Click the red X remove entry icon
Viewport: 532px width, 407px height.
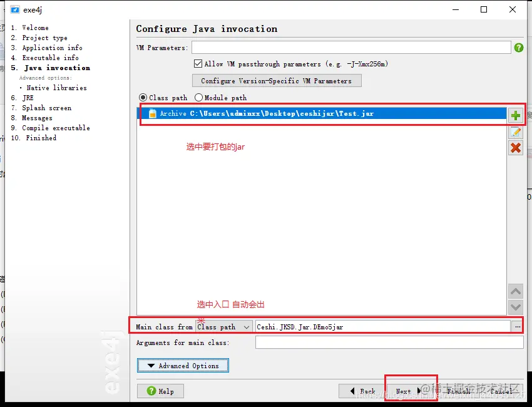tap(515, 148)
